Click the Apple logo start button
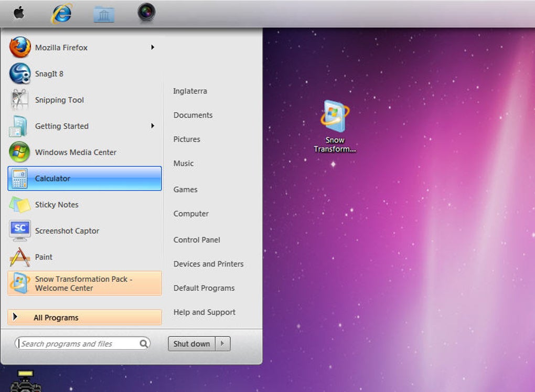The image size is (535, 392). coord(19,13)
